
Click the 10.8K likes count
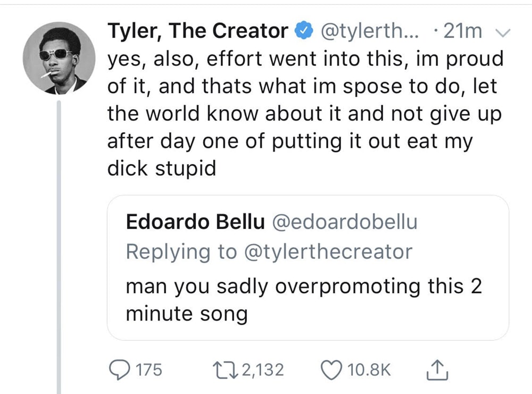[368, 370]
